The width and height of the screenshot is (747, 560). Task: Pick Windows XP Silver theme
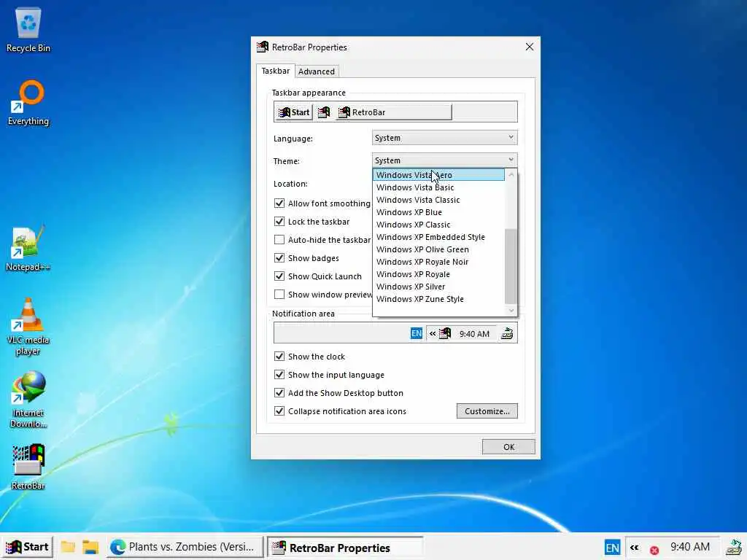(438, 286)
